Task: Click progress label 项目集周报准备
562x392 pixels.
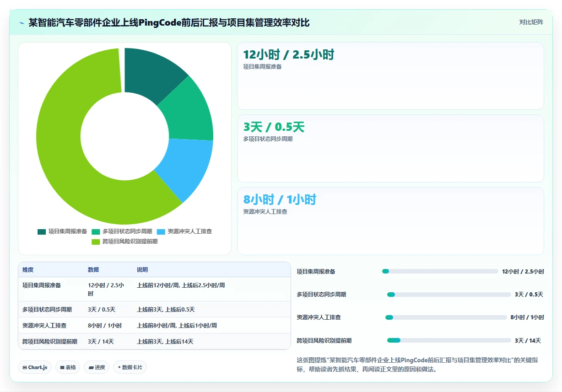Action: click(x=316, y=272)
